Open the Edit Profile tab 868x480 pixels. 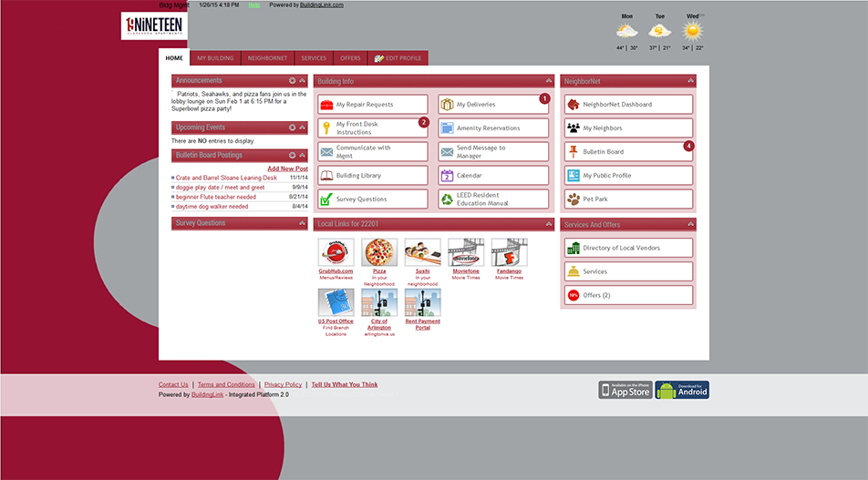(x=398, y=58)
